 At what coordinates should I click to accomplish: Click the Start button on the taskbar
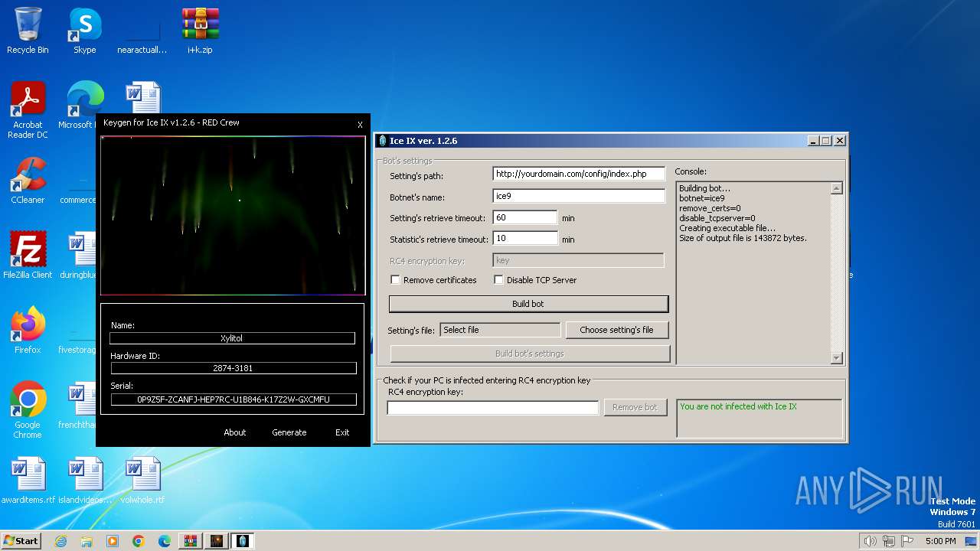(21, 540)
